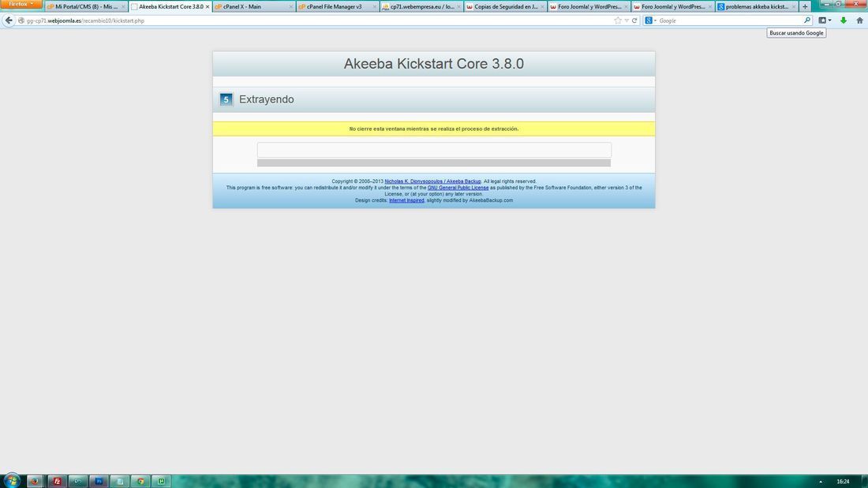
Task: Open the Copias de Seguridad tab
Action: point(505,6)
